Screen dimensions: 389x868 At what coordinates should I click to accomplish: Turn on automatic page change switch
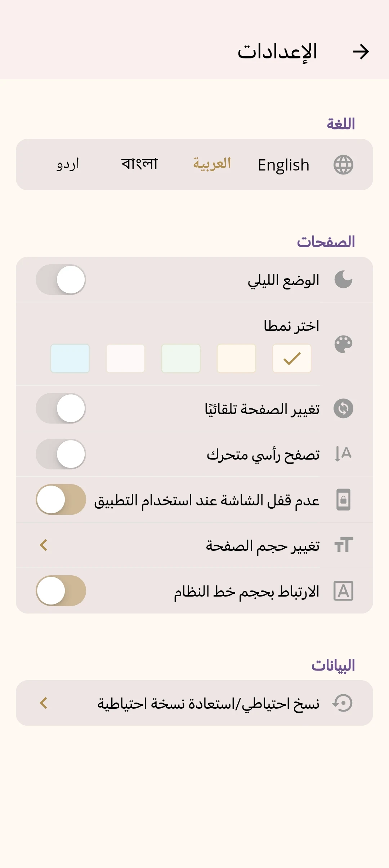(x=61, y=408)
